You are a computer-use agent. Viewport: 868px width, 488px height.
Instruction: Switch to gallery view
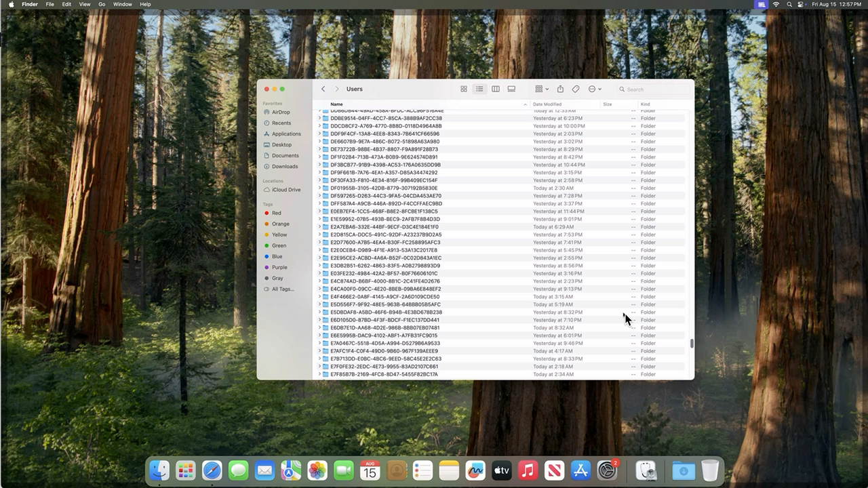click(x=511, y=89)
